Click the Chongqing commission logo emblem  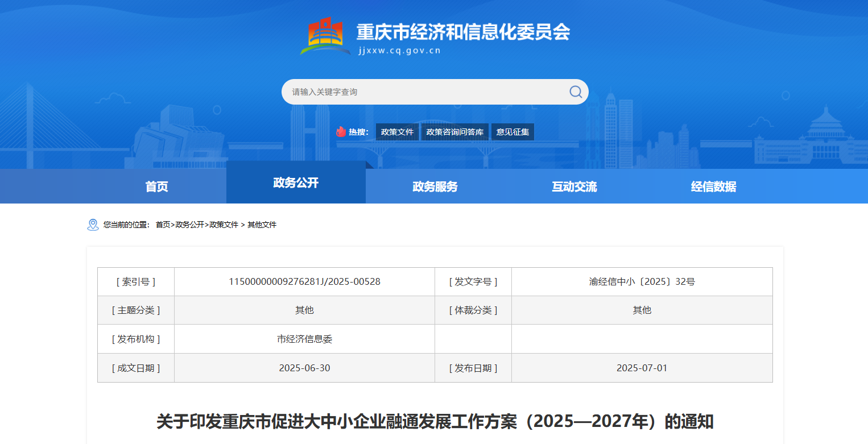[x=325, y=36]
